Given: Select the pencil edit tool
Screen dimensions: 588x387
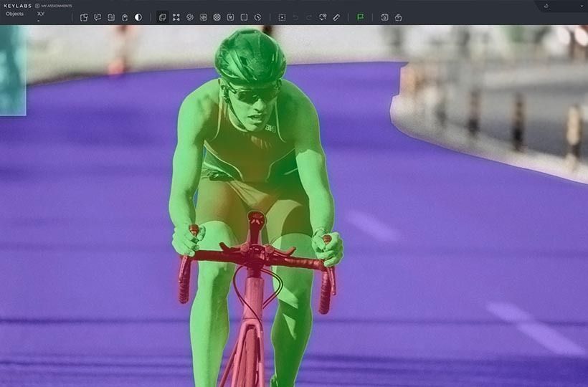Looking at the screenshot, I should coord(336,17).
